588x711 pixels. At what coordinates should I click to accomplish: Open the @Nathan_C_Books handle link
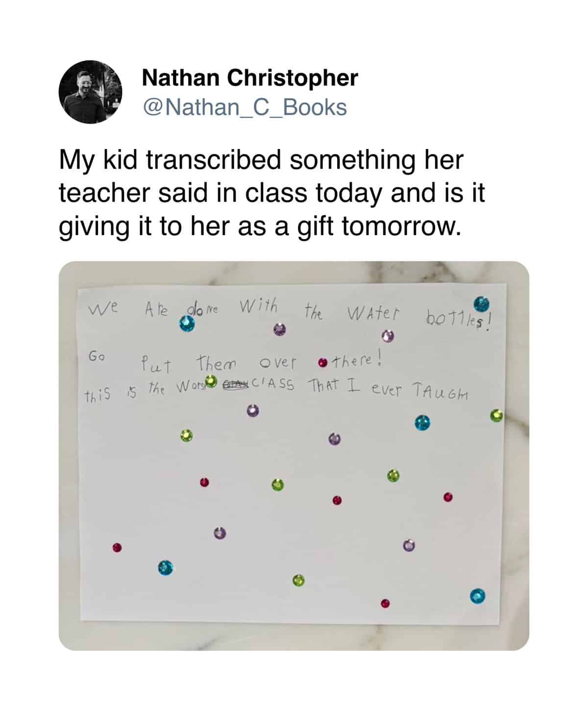click(244, 107)
